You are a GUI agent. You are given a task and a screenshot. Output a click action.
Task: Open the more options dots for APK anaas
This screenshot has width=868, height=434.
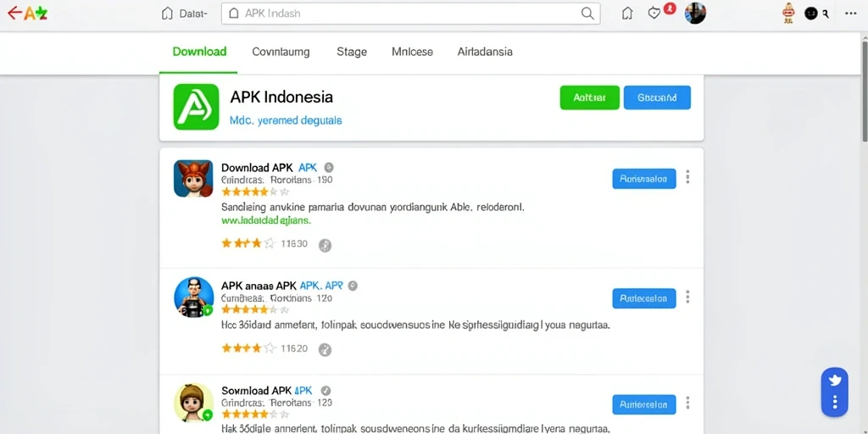click(687, 297)
